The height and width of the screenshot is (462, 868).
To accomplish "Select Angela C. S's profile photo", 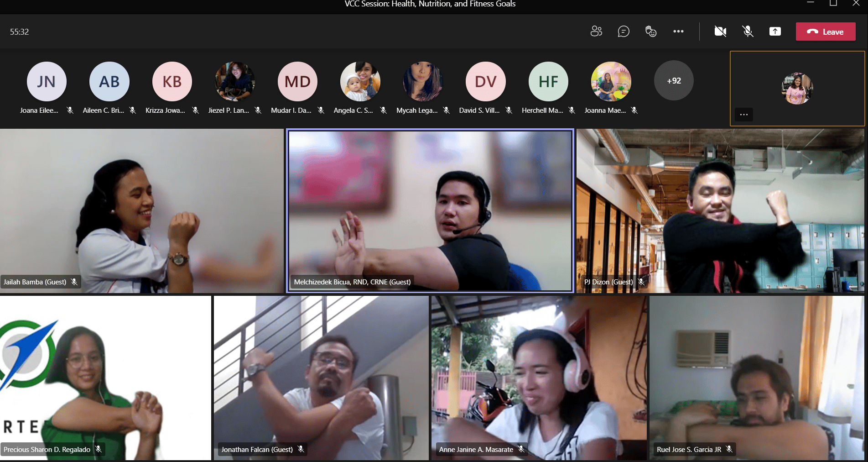I will (x=360, y=81).
